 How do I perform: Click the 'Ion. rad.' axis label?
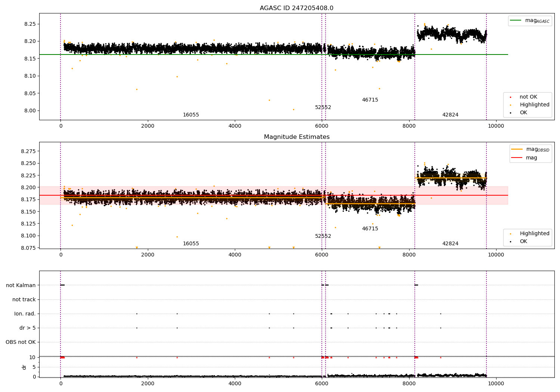point(25,314)
